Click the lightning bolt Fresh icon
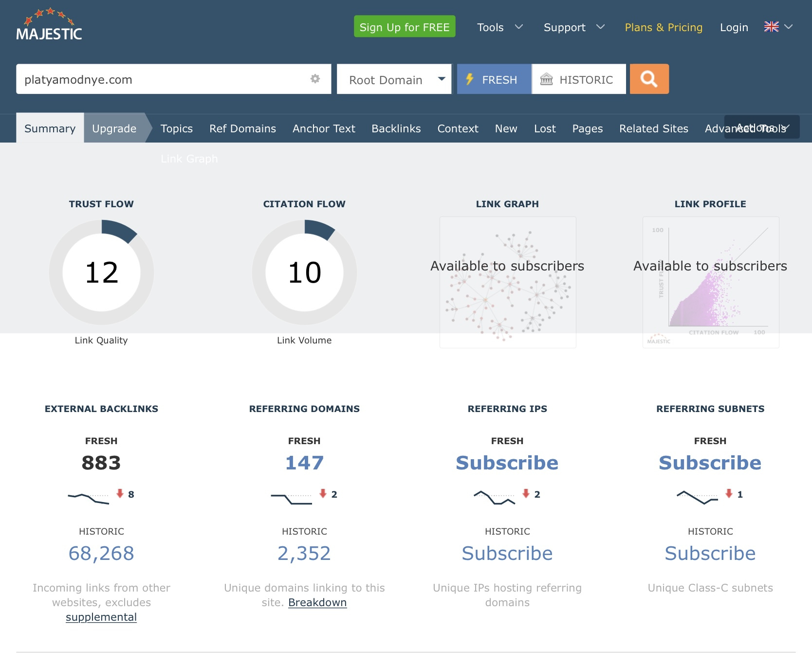Image resolution: width=812 pixels, height=665 pixels. [470, 79]
